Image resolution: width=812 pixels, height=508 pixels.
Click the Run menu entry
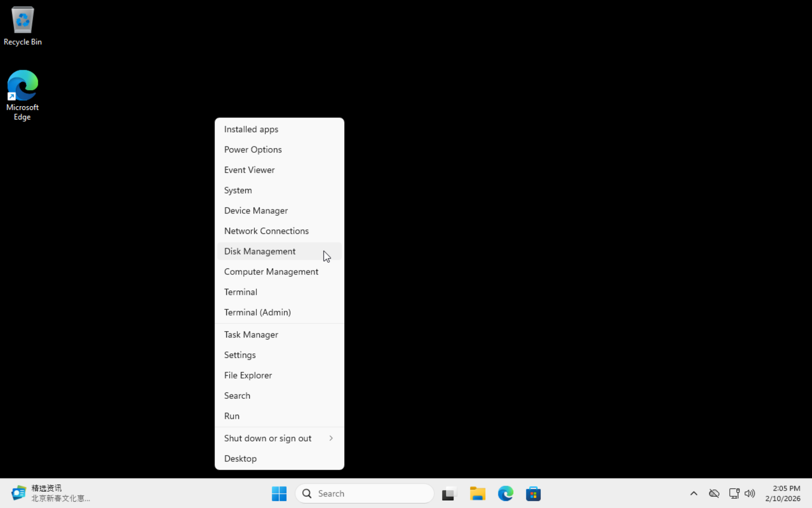(232, 416)
